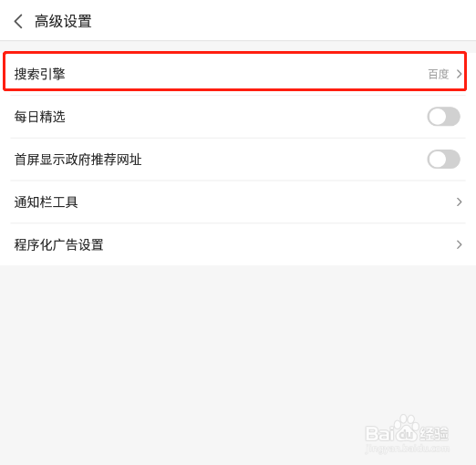Click the 搜索引擎 label text
476x465 pixels.
tap(40, 74)
